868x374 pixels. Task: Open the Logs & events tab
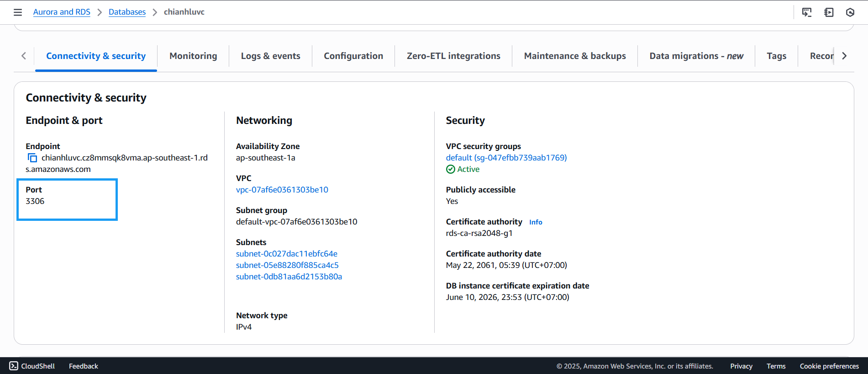coord(271,56)
